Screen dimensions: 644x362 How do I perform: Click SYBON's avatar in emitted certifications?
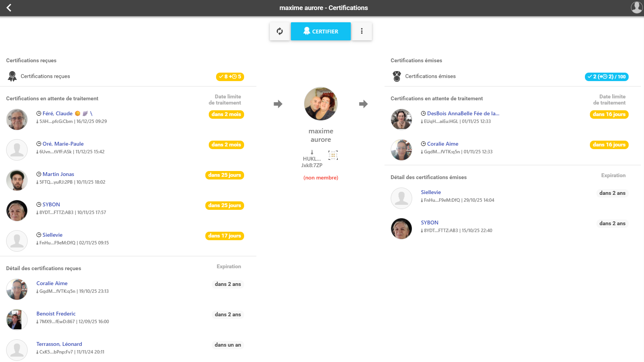click(x=401, y=229)
